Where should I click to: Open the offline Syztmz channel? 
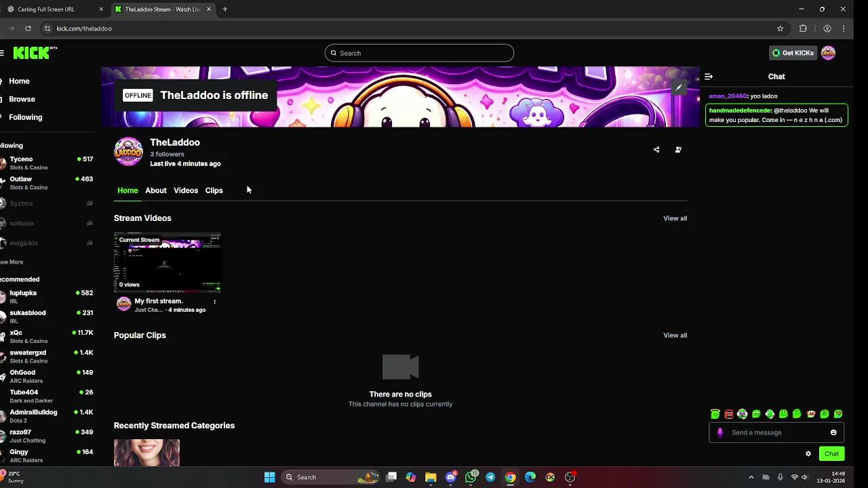(47, 203)
